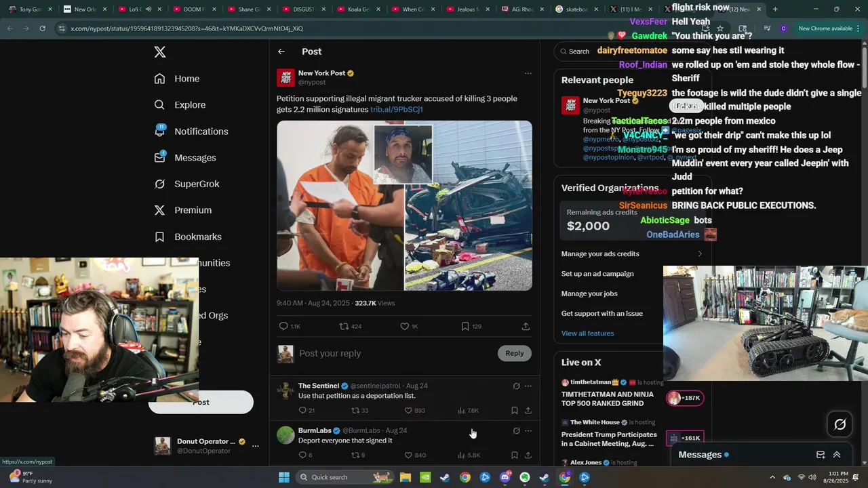The width and height of the screenshot is (868, 488).
Task: Repost The Sentinel's comment with 33 reposts
Action: click(x=359, y=411)
